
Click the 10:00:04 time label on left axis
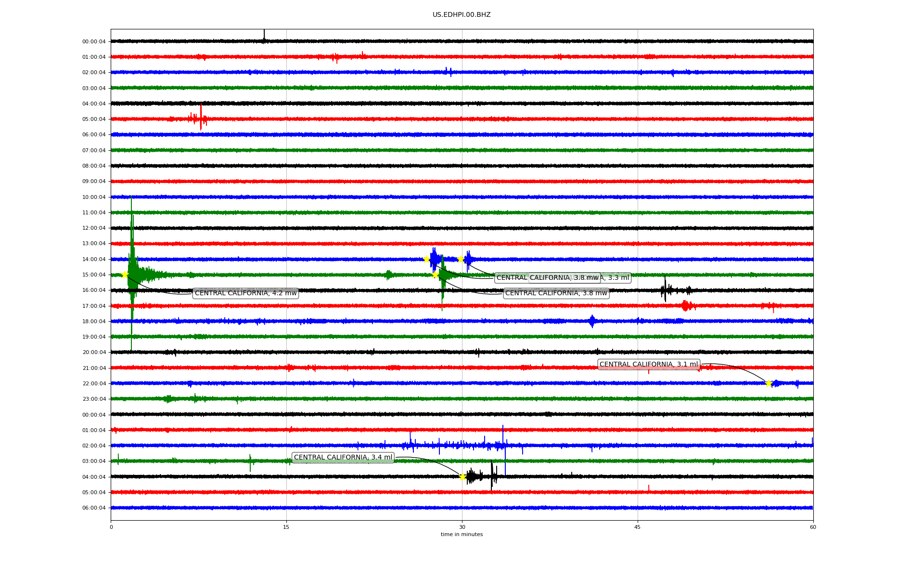pyautogui.click(x=94, y=197)
